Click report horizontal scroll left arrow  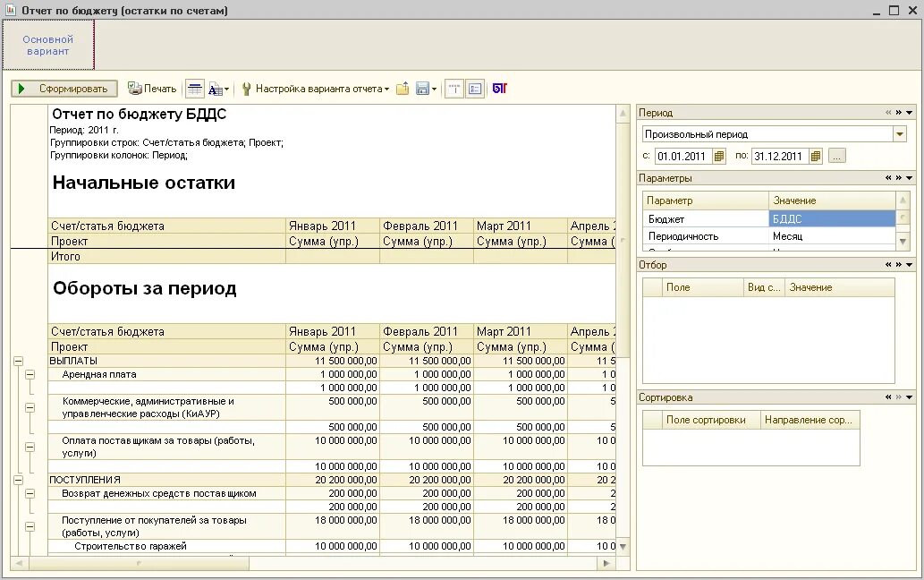click(x=19, y=564)
